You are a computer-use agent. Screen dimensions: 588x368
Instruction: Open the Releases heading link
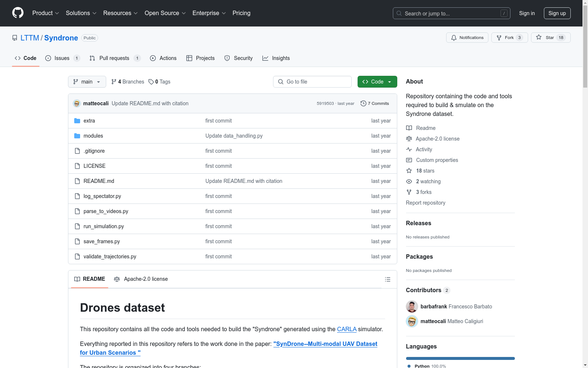[419, 223]
